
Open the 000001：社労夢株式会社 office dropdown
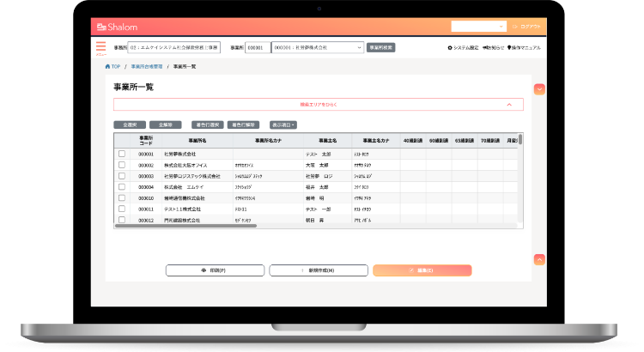tap(318, 47)
